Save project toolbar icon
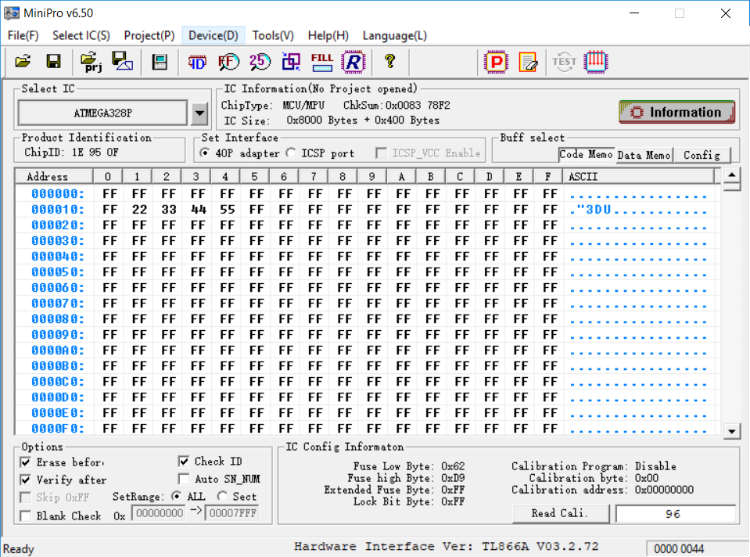Screen dimensions: 750x557 click(x=122, y=62)
